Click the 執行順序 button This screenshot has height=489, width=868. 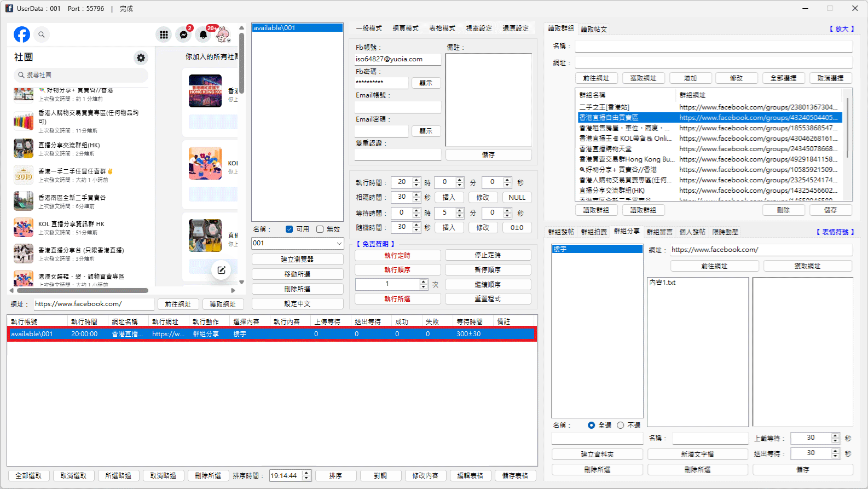point(397,270)
